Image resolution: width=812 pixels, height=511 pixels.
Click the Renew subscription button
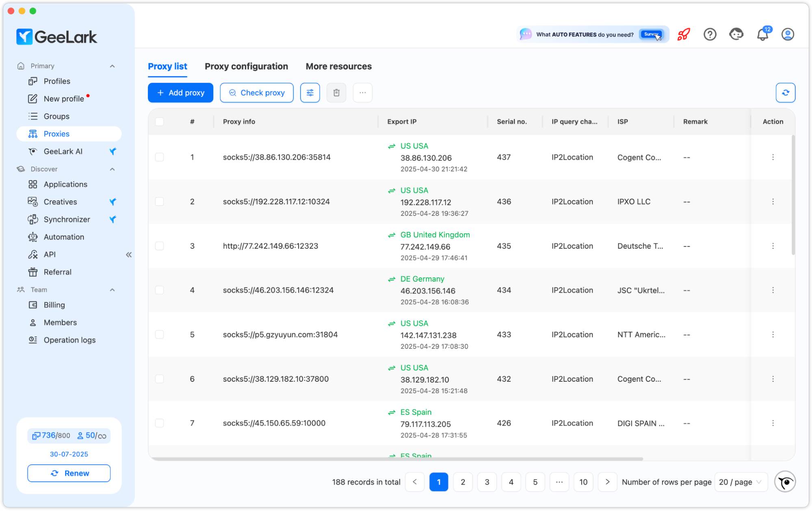[x=69, y=474]
